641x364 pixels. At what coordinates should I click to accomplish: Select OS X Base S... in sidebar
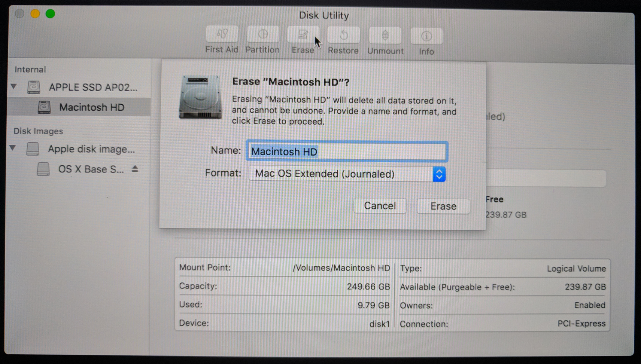(91, 169)
